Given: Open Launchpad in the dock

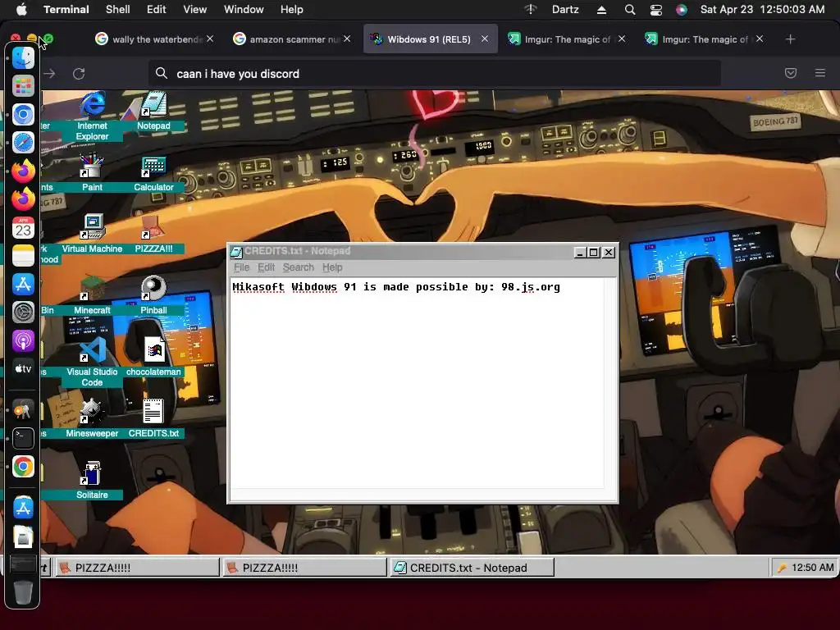Looking at the screenshot, I should tap(23, 85).
